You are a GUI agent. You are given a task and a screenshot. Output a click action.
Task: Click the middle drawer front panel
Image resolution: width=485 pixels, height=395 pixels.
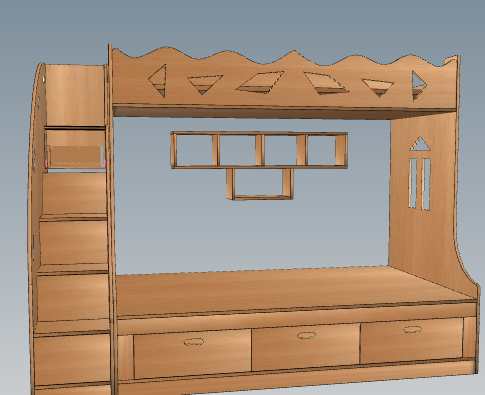coord(306,347)
